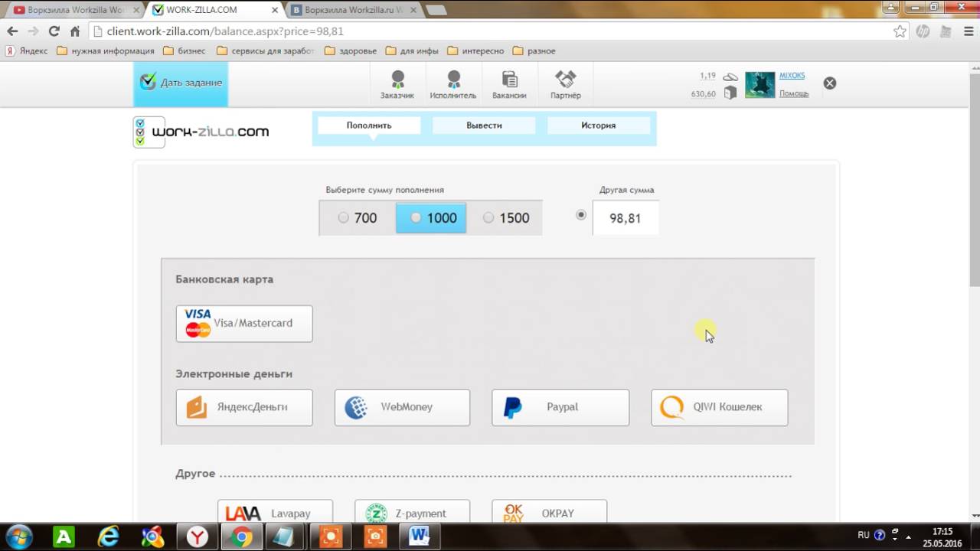Open сервисы для заработ bookmark folder
980x551 pixels.
[x=266, y=51]
